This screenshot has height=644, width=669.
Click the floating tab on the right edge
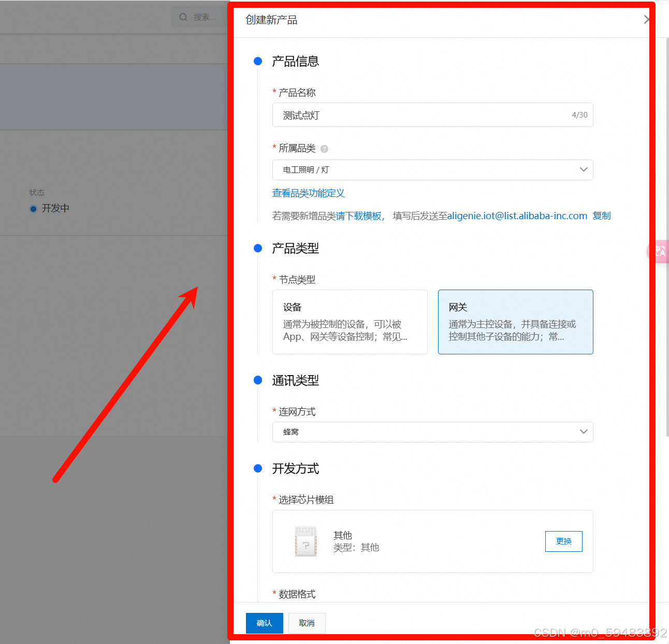pyautogui.click(x=661, y=251)
